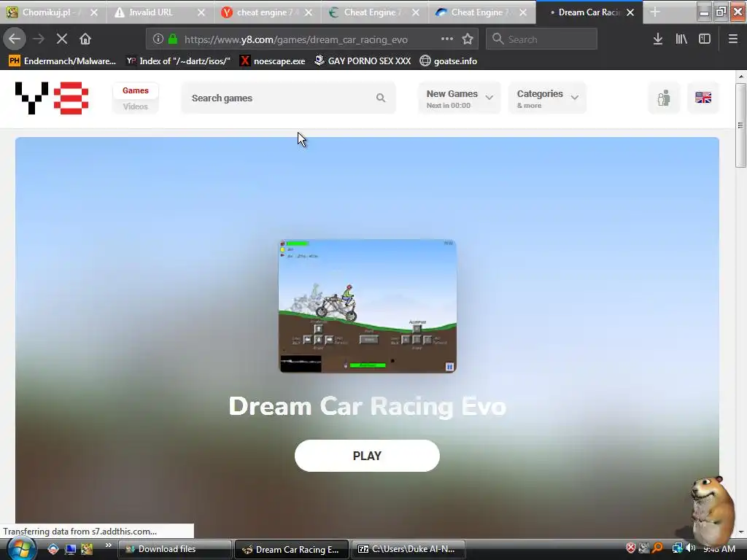Viewport: 747px width, 560px height.
Task: Toggle the sidebar view icon
Action: 705,39
